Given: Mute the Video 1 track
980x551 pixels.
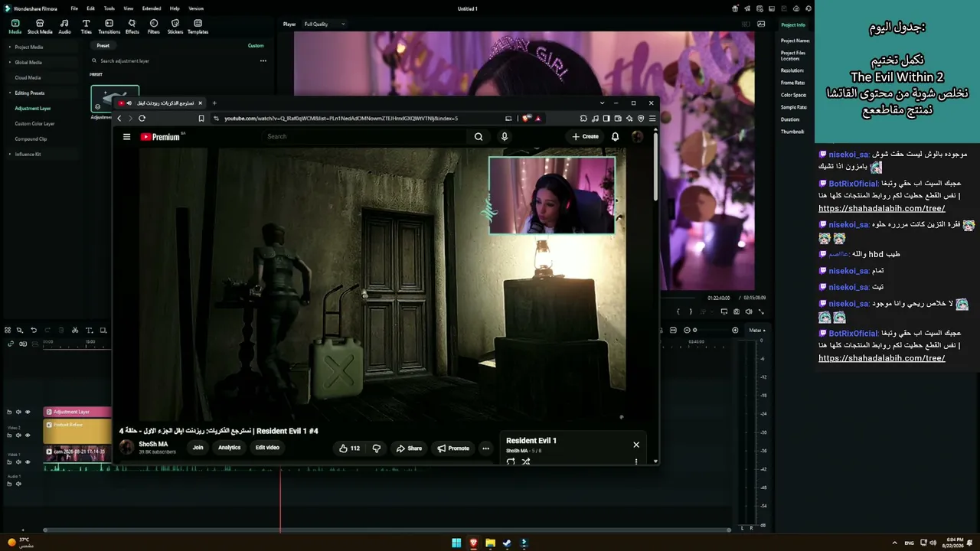Looking at the screenshot, I should click(x=18, y=462).
